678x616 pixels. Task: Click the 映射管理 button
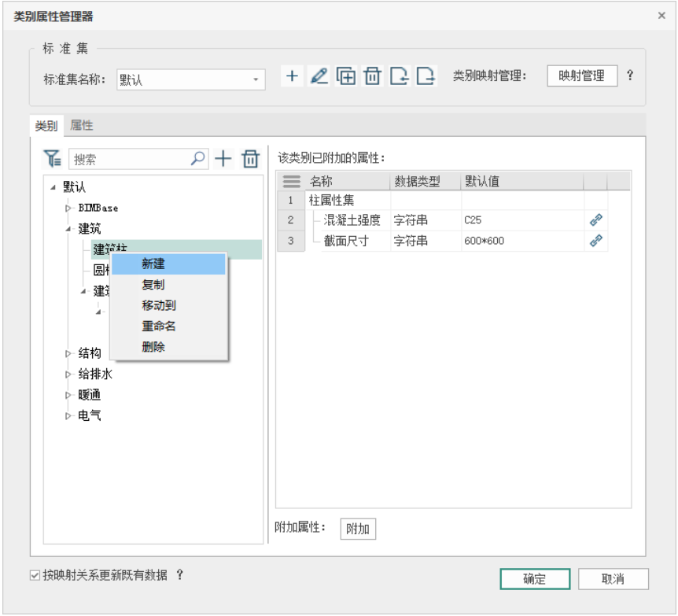(581, 76)
